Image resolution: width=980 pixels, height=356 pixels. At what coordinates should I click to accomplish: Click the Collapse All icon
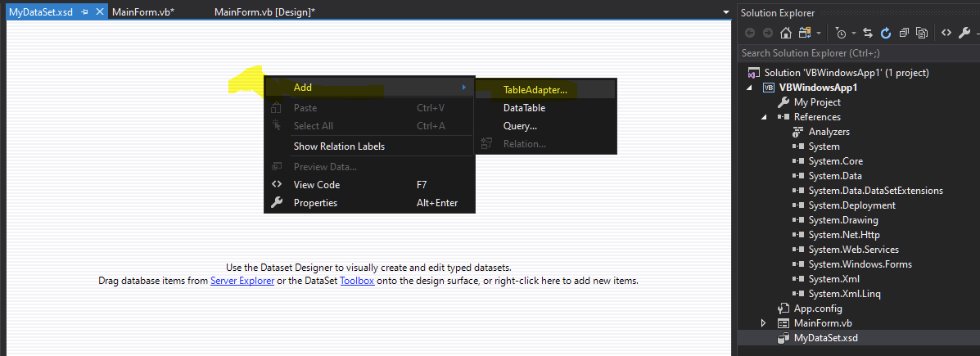click(x=904, y=33)
